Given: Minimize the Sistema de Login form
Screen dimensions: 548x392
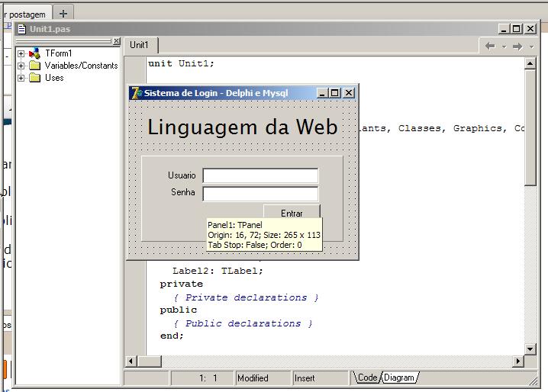Looking at the screenshot, I should pyautogui.click(x=322, y=93).
